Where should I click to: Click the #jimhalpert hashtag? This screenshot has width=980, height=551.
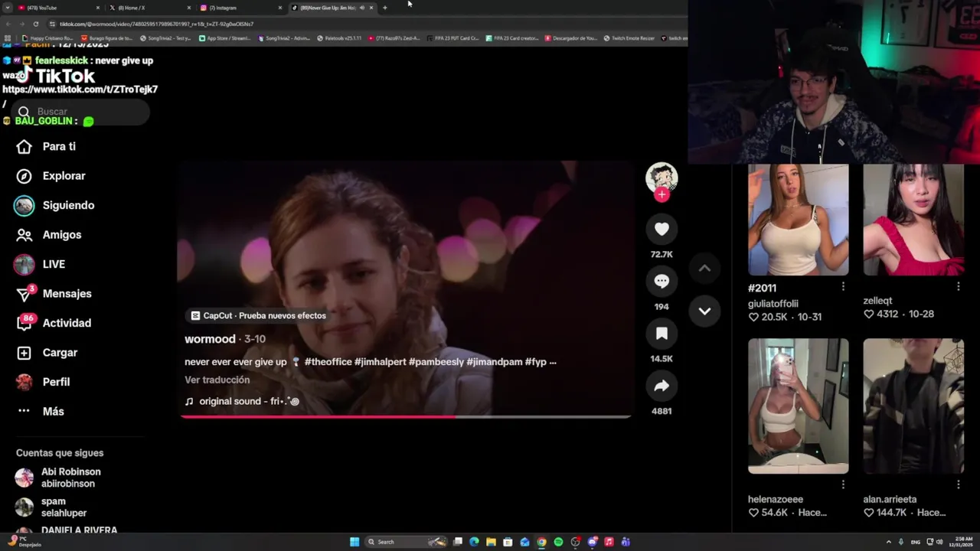(380, 362)
